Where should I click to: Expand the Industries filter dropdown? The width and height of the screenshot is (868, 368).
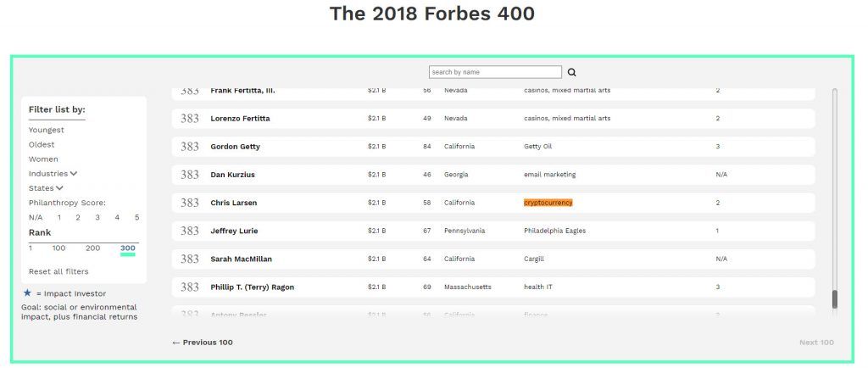pyautogui.click(x=53, y=173)
